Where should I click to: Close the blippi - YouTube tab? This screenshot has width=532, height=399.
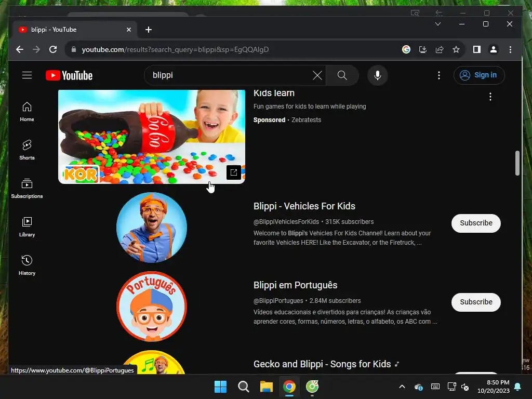click(x=129, y=30)
